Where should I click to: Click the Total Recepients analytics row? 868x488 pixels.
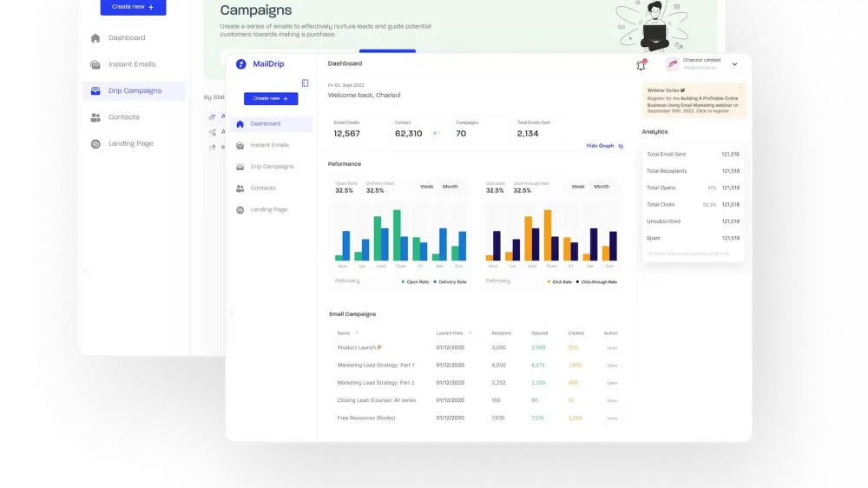693,171
